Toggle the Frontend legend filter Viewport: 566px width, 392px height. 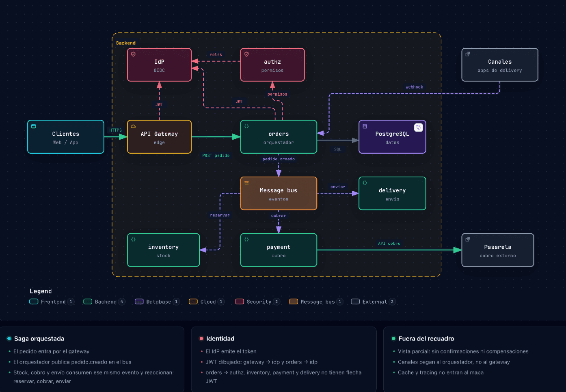click(52, 302)
